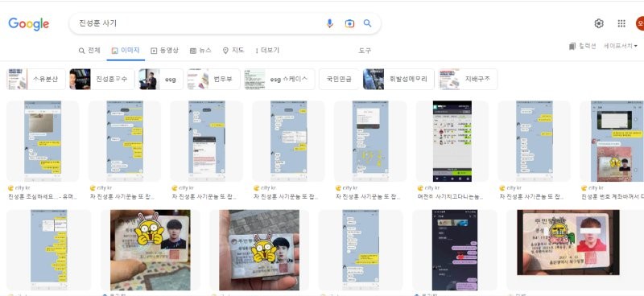Open thumbnail above '진성훈 조심하세요' caption
The image size is (644, 296).
point(43,142)
